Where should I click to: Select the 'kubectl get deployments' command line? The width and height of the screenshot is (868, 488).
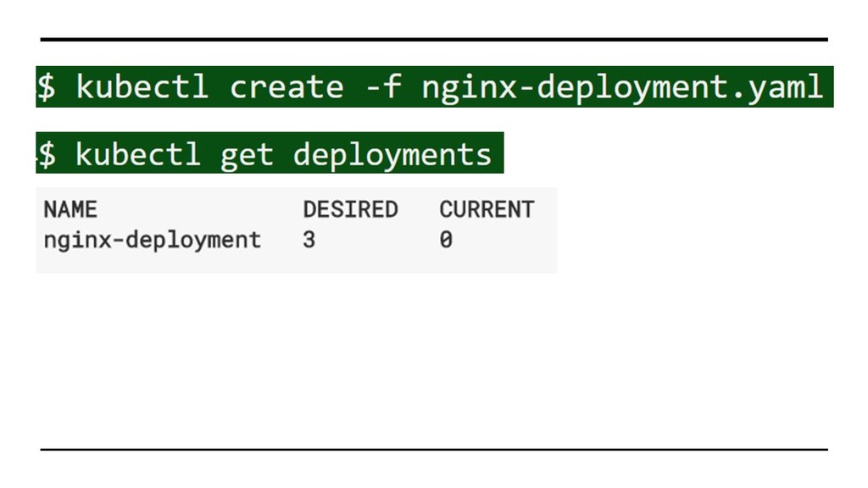[270, 152]
